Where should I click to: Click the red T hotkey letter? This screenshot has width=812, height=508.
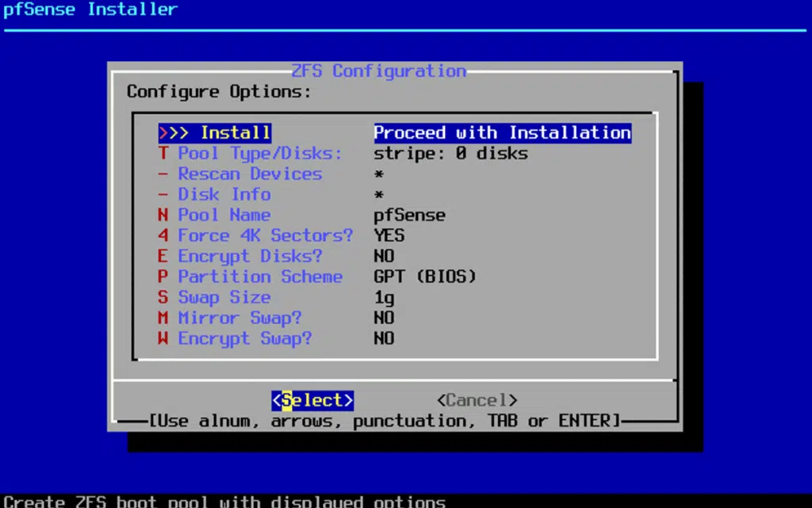(x=163, y=154)
